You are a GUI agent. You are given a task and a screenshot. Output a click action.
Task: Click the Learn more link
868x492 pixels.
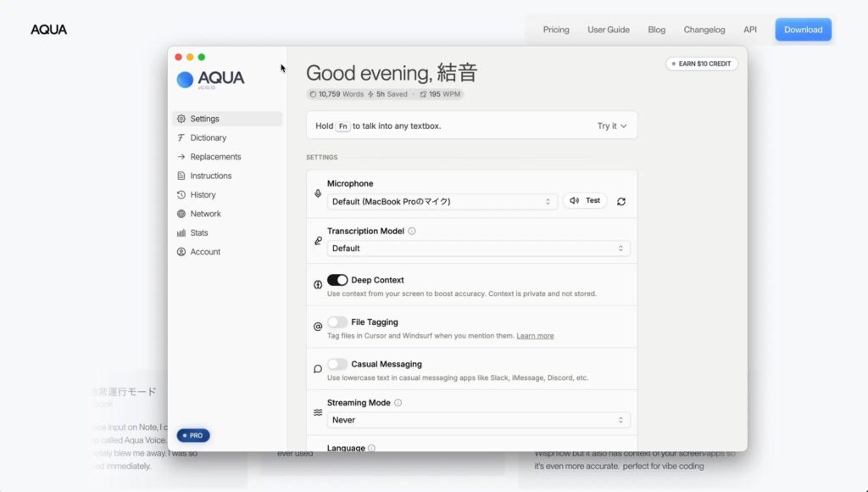click(535, 336)
